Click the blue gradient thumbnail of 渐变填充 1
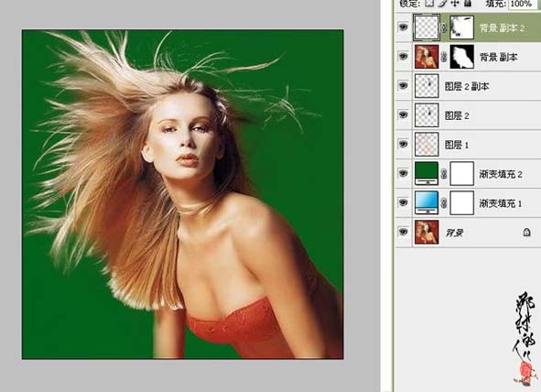 click(x=427, y=202)
